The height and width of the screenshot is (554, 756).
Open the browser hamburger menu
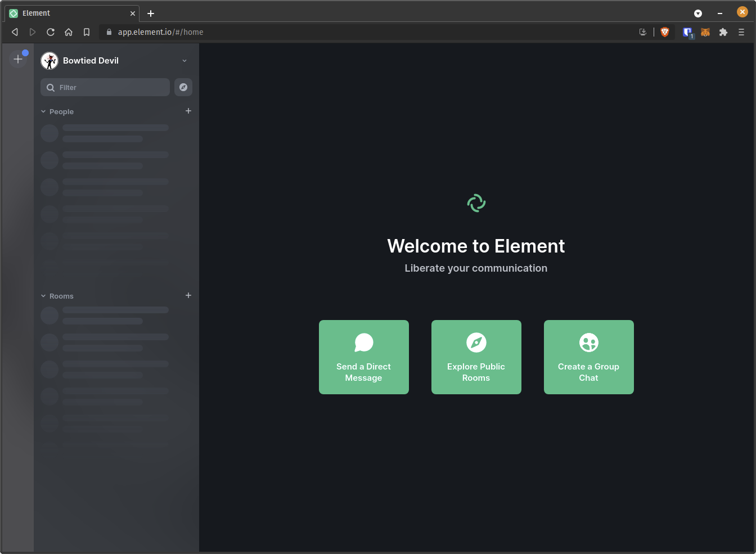741,32
